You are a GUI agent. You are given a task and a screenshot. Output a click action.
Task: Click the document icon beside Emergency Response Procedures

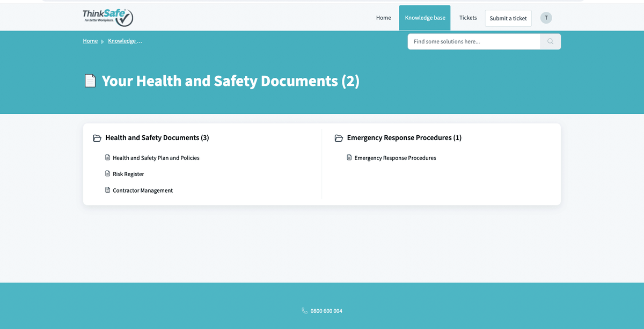click(x=349, y=157)
